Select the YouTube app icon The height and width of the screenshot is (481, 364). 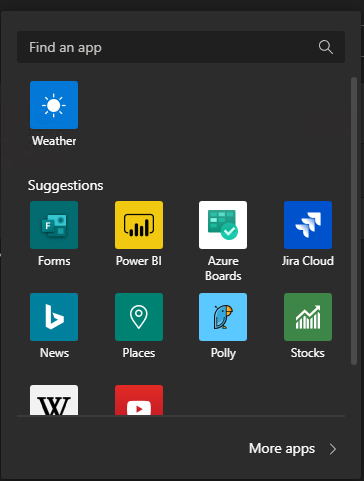[139, 400]
